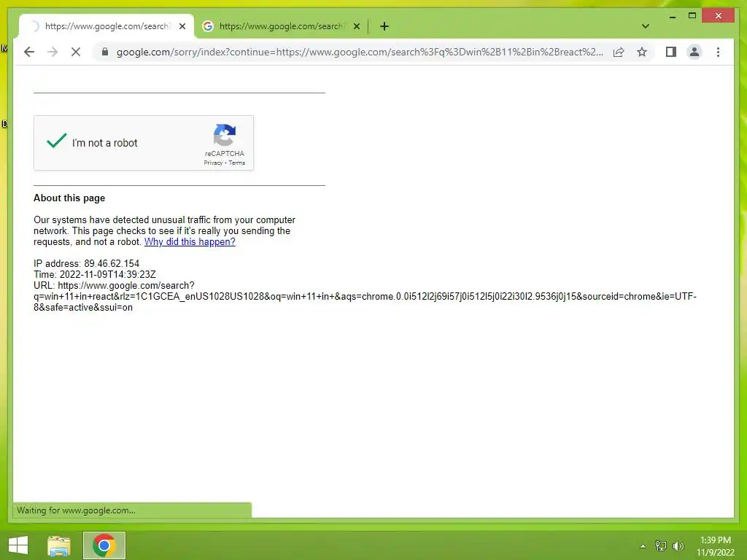Stop loading the page
This screenshot has height=560, width=747.
coord(76,52)
